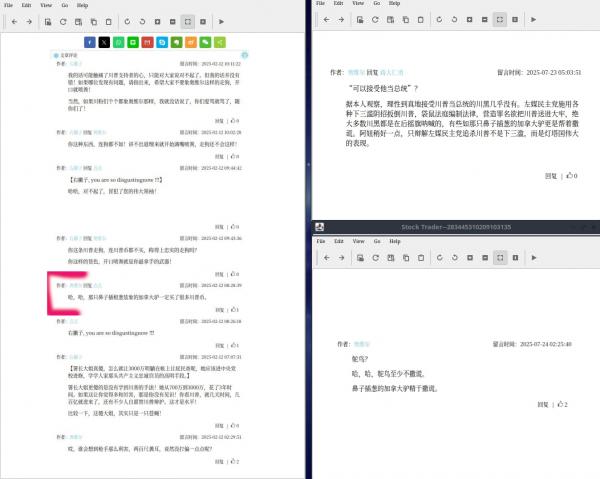Image resolution: width=600 pixels, height=479 pixels.
Task: Toggle highlighted fullscreen button in left window toolbar
Action: coord(188,21)
